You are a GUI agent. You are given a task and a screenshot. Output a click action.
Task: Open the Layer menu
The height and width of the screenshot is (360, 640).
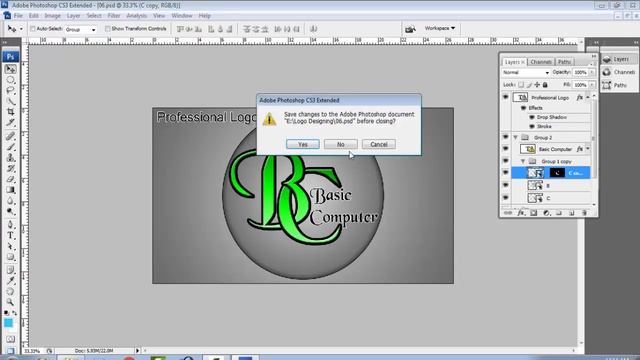point(73,16)
